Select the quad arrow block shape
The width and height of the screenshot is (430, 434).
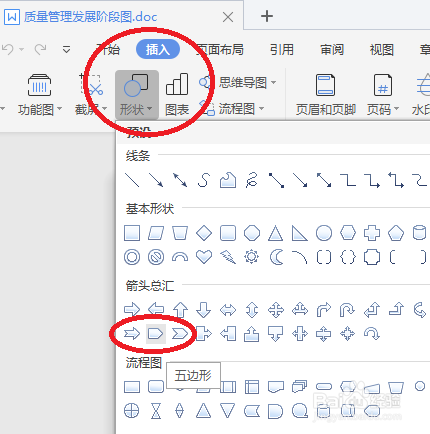pos(276,310)
